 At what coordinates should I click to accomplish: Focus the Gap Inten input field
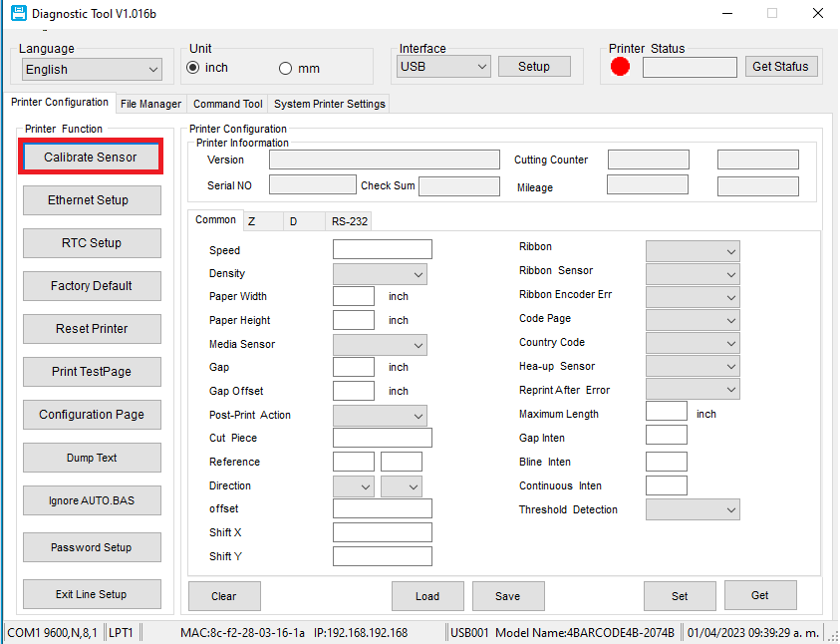[667, 435]
